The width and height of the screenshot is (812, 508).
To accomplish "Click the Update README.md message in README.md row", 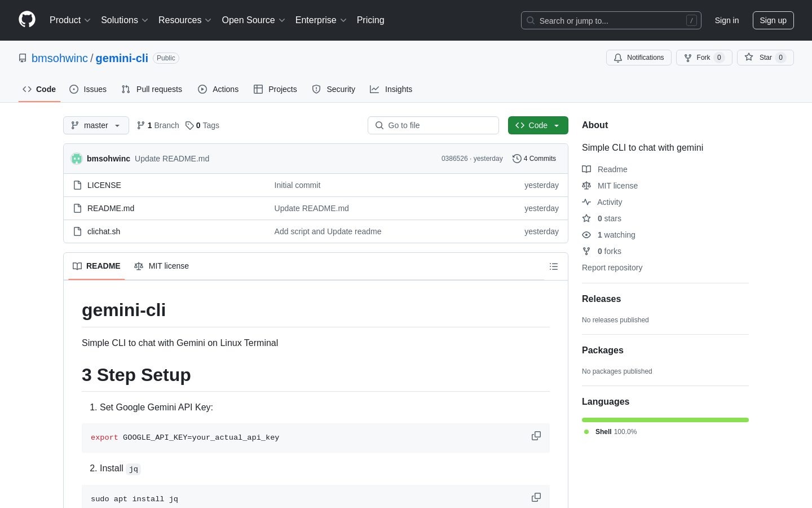I will (311, 208).
